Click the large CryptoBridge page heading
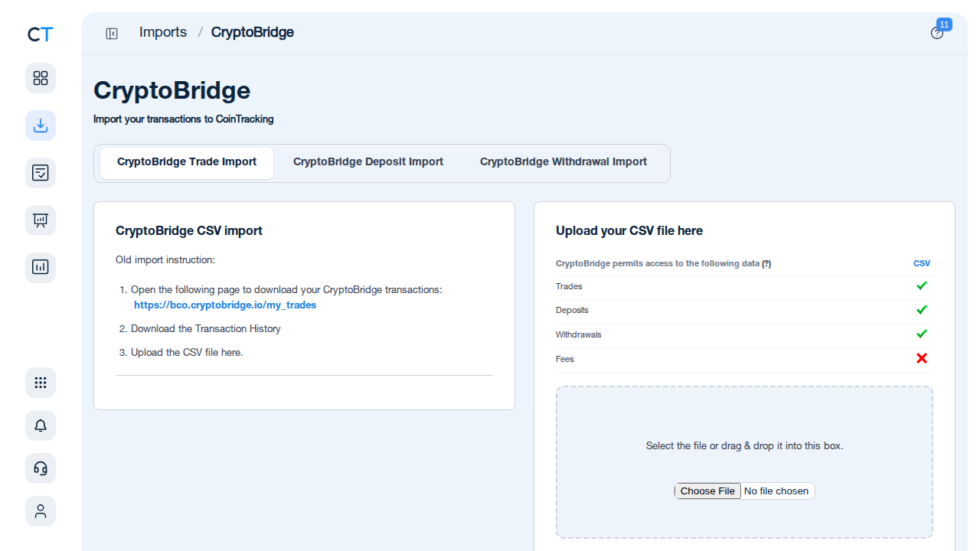The image size is (980, 551). [172, 90]
